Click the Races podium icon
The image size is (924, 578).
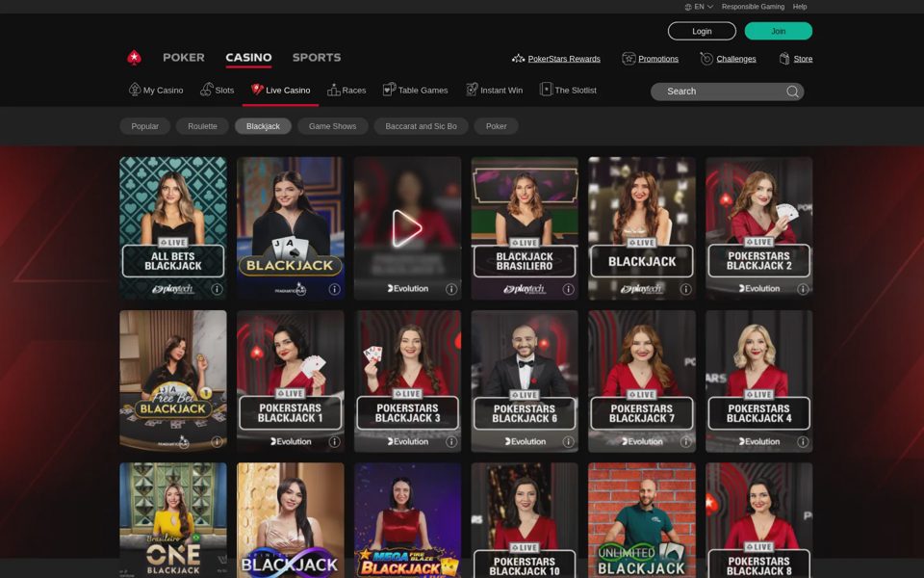pos(334,90)
